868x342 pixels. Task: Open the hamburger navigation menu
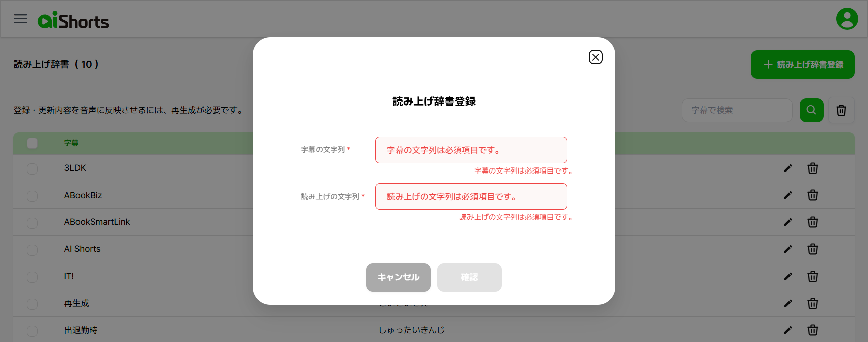20,19
